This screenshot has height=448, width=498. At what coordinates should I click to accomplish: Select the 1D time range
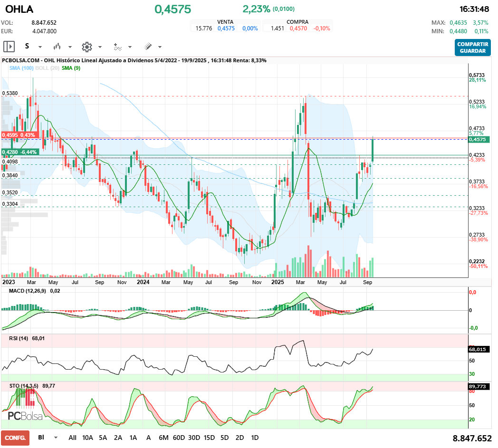point(255,438)
